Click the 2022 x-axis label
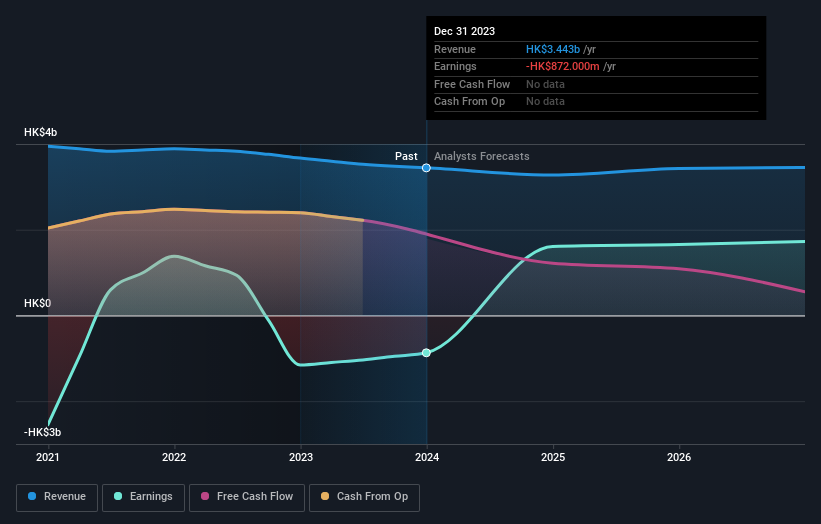The image size is (821, 524). 174,457
